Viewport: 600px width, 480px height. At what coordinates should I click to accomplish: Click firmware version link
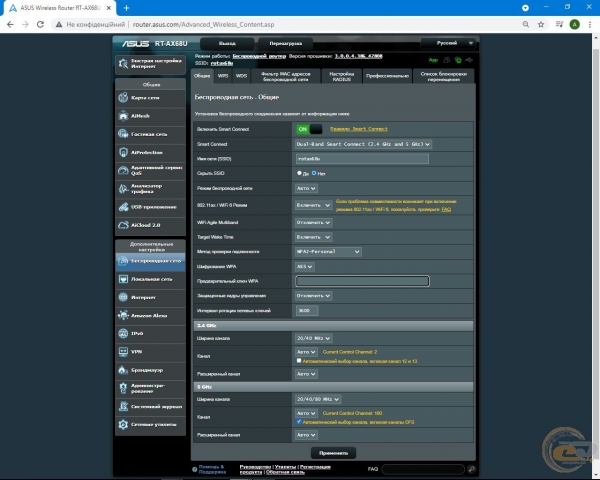tap(358, 56)
